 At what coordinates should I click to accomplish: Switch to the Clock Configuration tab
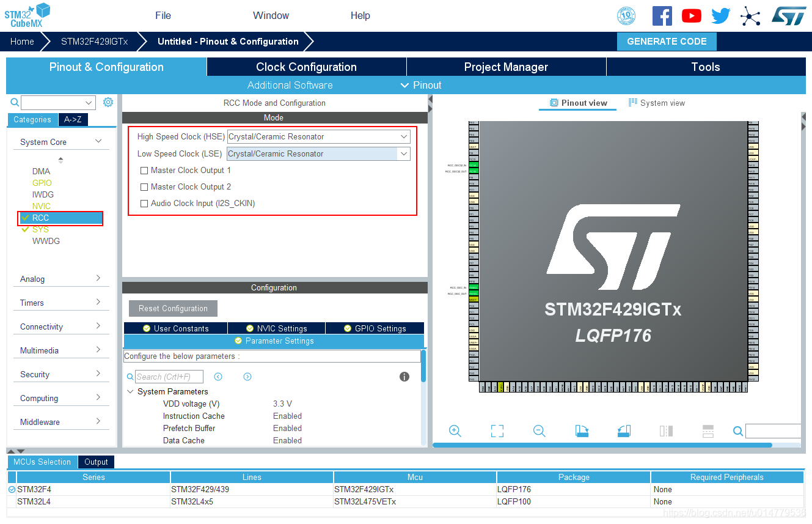point(307,67)
